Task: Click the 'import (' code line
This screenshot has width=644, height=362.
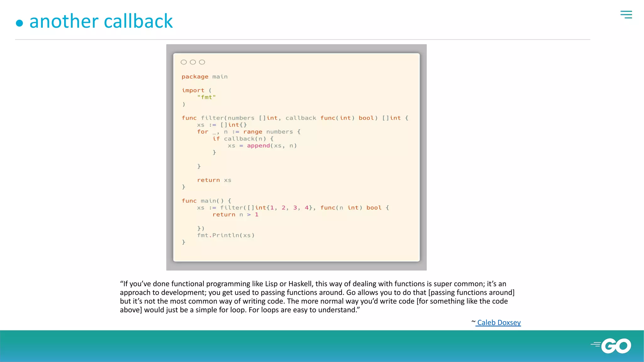Action: 197,90
